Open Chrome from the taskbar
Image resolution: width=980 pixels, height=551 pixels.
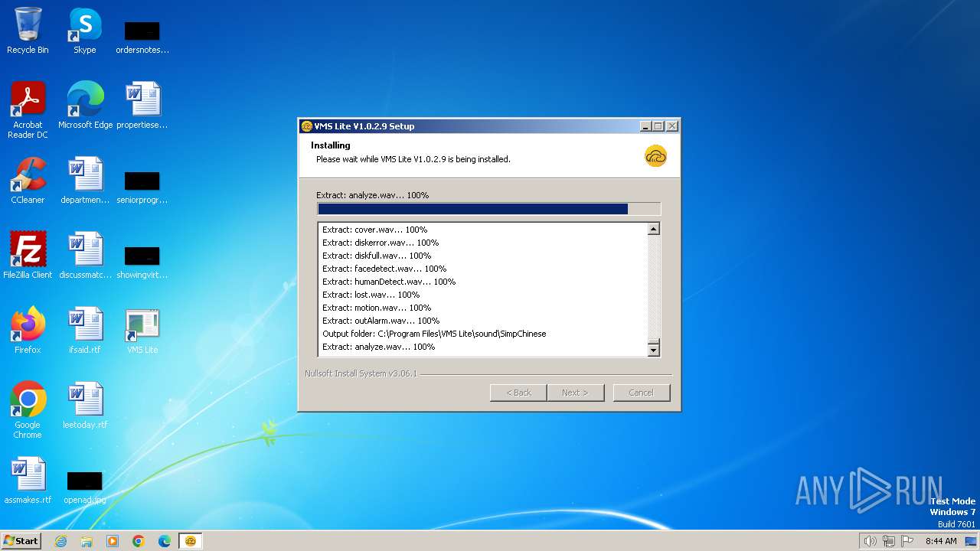[139, 541]
